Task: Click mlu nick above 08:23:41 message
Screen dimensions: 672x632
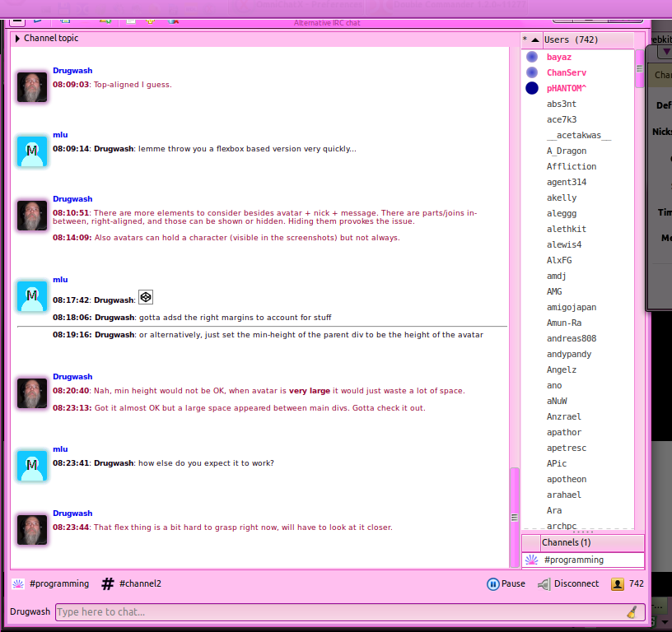Action: (x=60, y=449)
